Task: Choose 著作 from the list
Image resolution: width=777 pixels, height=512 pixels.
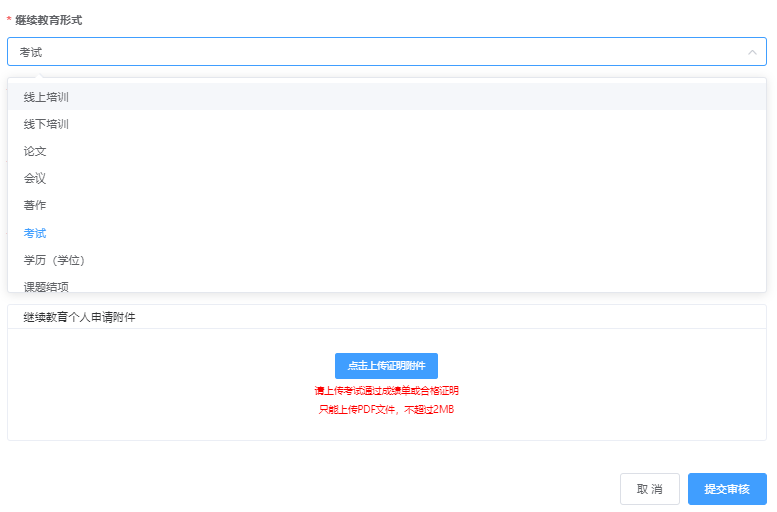Action: (x=35, y=205)
